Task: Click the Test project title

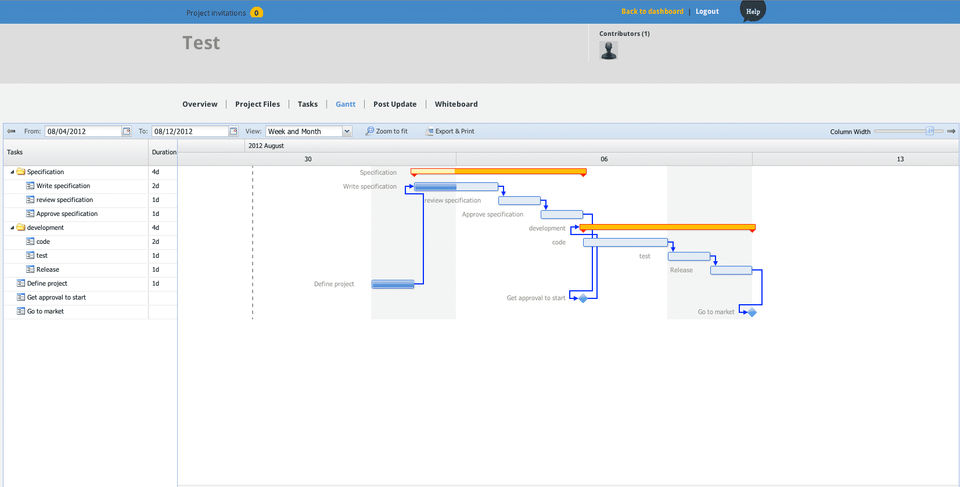Action: [x=201, y=43]
